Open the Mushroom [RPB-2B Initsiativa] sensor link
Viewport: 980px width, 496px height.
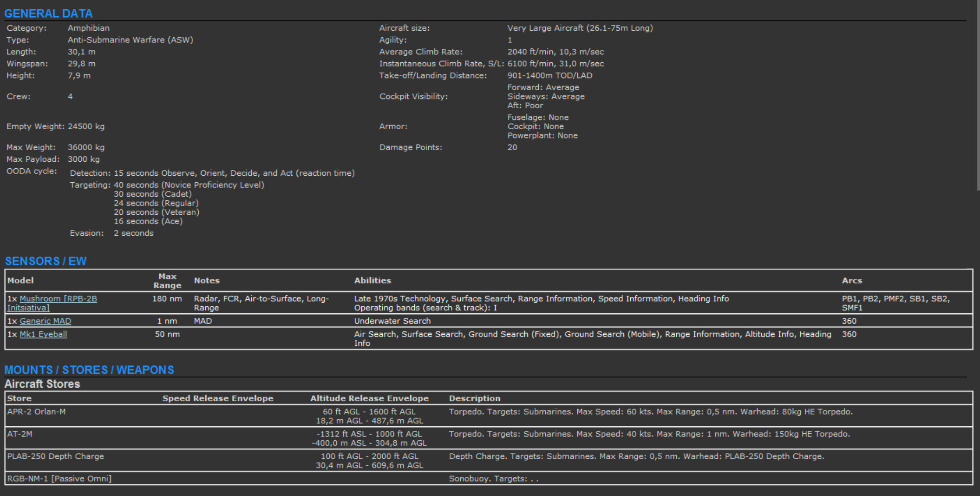click(x=52, y=303)
